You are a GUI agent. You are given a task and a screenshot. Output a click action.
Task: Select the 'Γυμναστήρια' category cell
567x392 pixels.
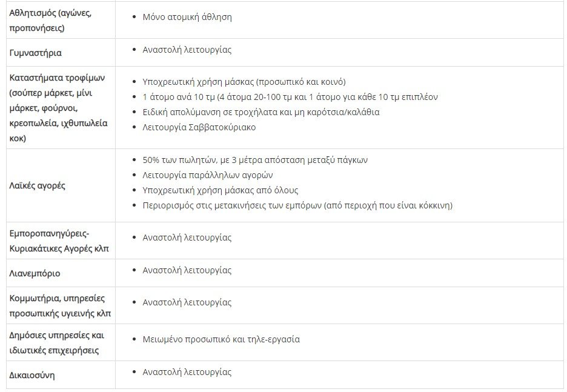35,53
